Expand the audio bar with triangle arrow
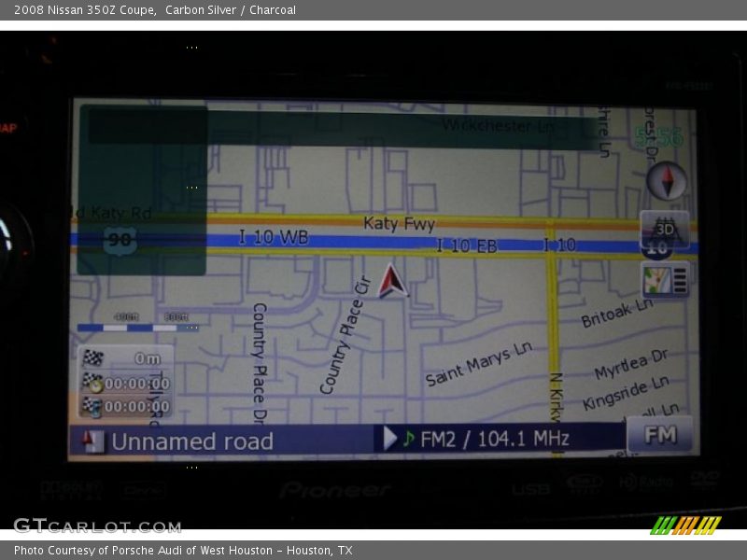Screen dimensions: 747x560 click(x=389, y=439)
